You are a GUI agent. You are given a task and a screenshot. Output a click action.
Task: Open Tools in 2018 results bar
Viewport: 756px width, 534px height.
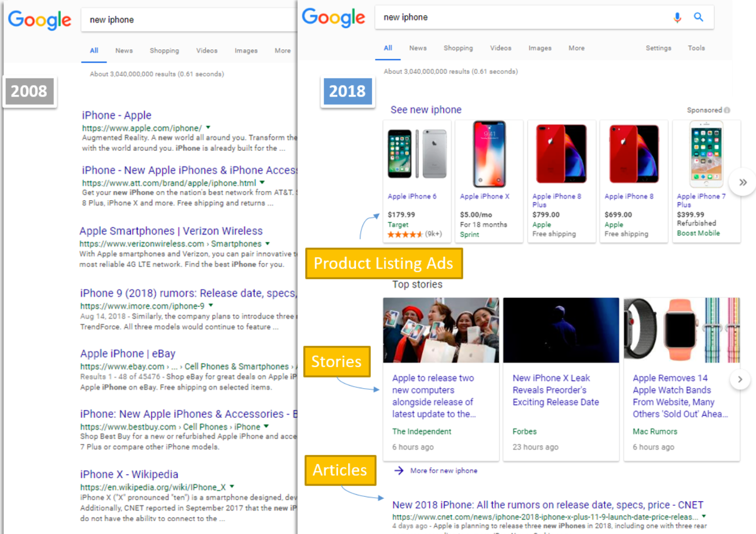tap(696, 48)
